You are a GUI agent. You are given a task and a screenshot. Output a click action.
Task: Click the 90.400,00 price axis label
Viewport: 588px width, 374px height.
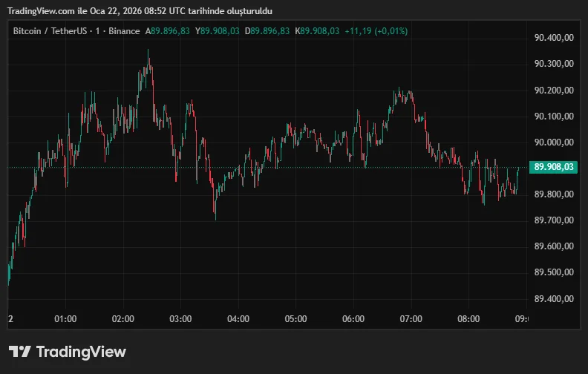point(554,38)
